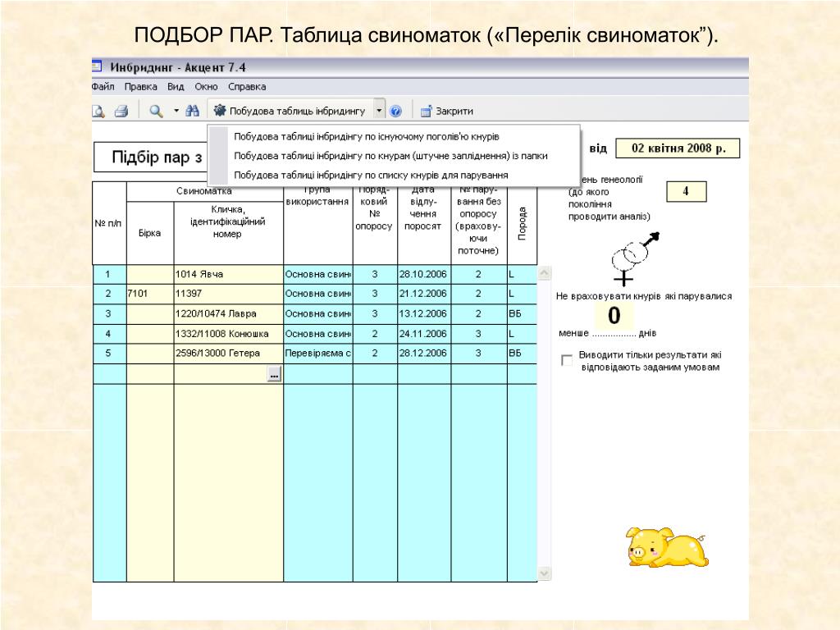Click the print preview icon in toolbar
This screenshot has width=840, height=630.
[98, 111]
